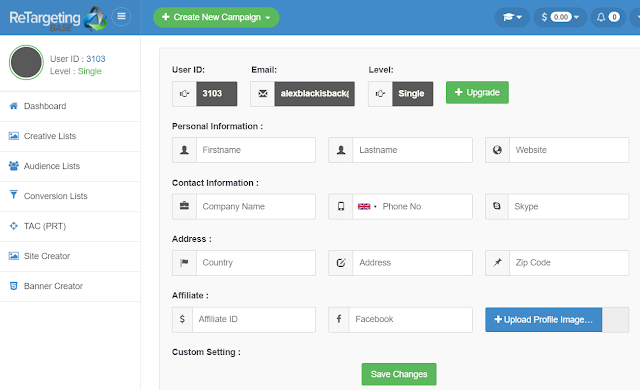The height and width of the screenshot is (390, 640).
Task: Click the User ID field showing 3103
Action: pos(217,94)
